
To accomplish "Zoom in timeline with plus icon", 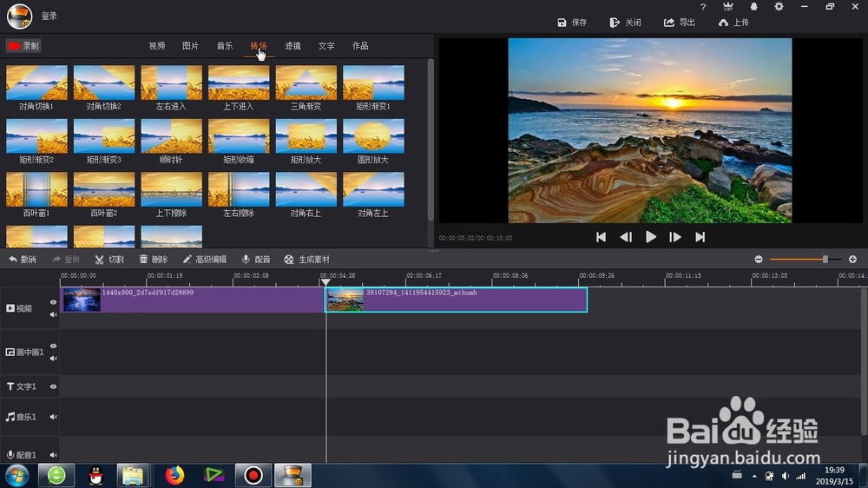I will pyautogui.click(x=852, y=260).
